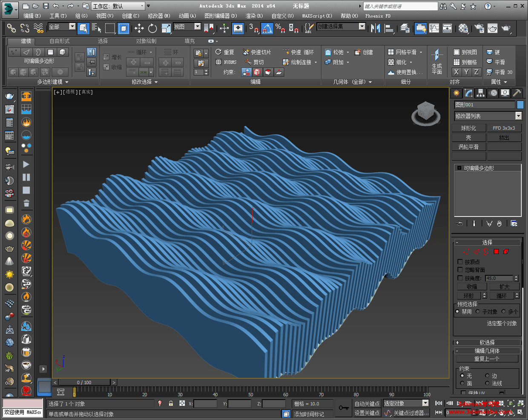Switch to the 自由形式 ribbon tab
This screenshot has height=420, width=528.
pos(60,41)
